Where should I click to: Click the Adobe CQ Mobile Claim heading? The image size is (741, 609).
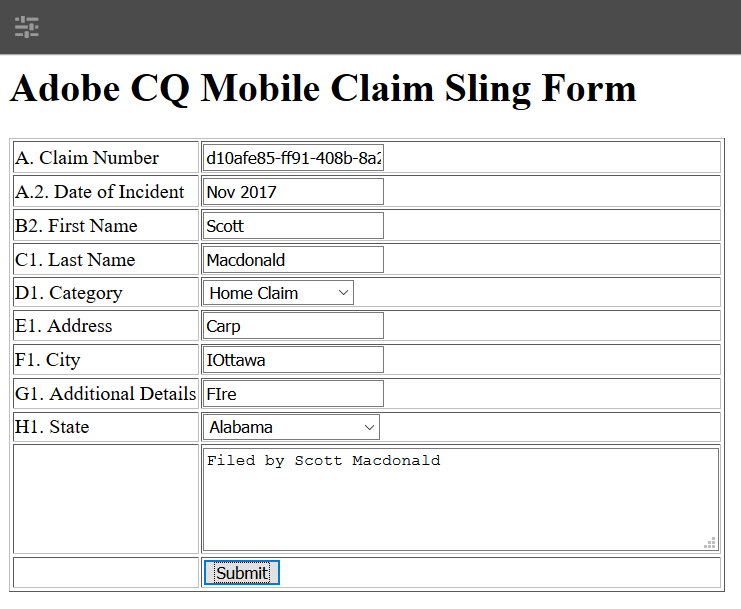point(323,89)
